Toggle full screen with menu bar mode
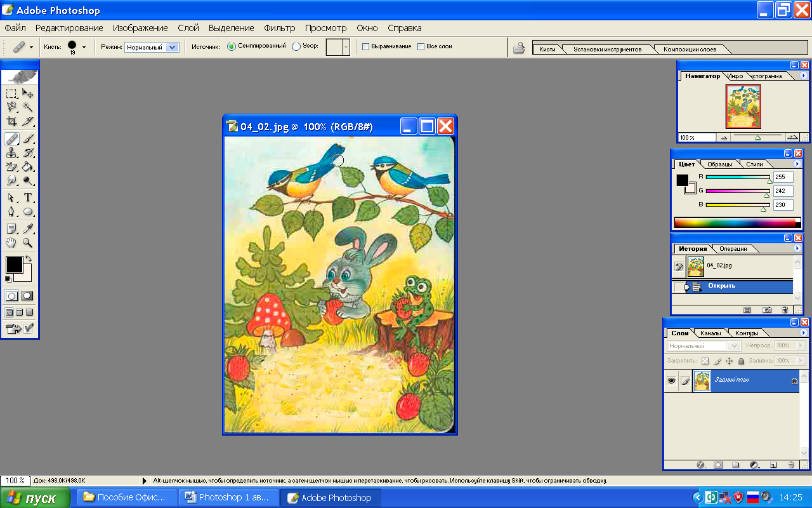Viewport: 812px width, 508px height. click(20, 312)
